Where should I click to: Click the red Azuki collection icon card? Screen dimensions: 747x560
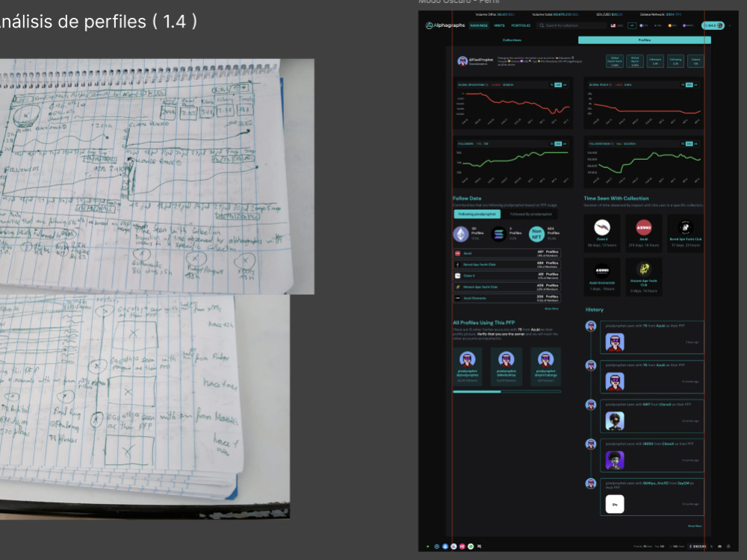pyautogui.click(x=644, y=232)
